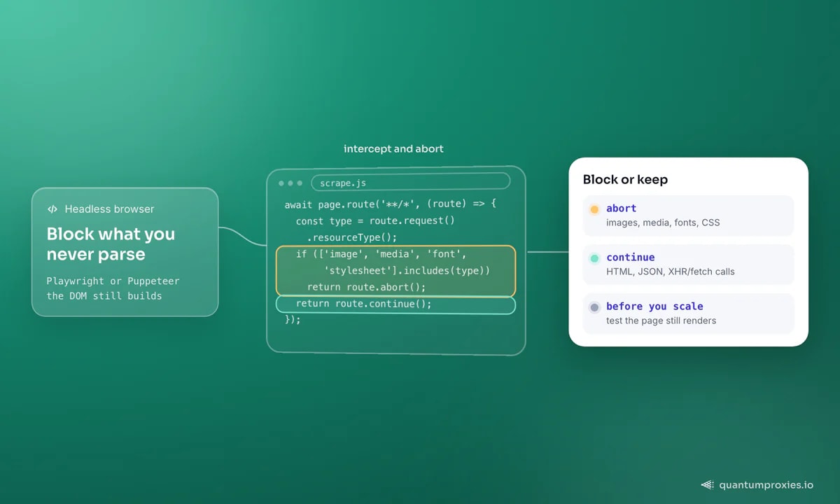This screenshot has width=840, height=504.
Task: Click the code brackets icon beside Headless browser
Action: 52,209
